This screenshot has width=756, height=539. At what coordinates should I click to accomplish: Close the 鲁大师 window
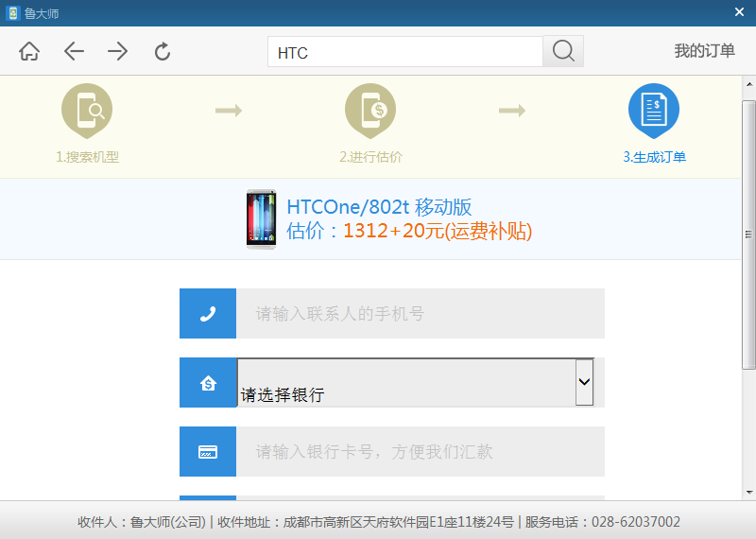(739, 12)
